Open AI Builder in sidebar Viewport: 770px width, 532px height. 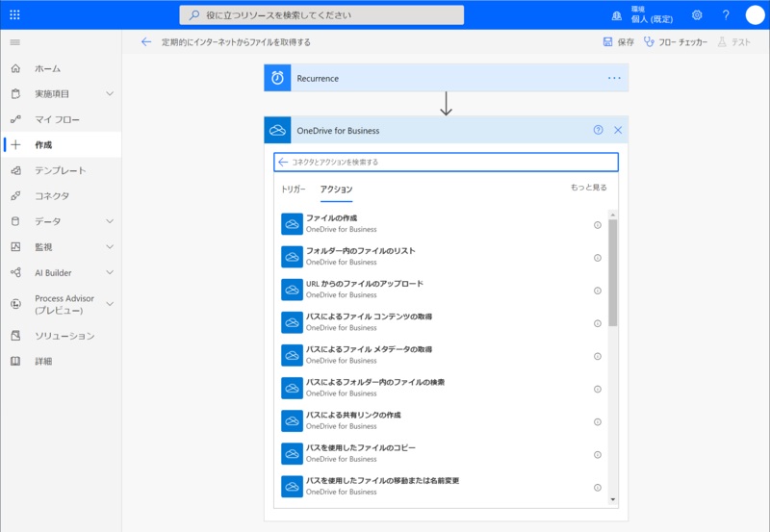[53, 273]
